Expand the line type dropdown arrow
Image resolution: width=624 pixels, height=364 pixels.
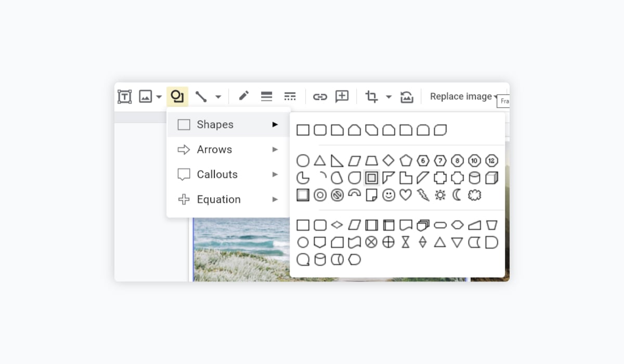click(x=218, y=97)
